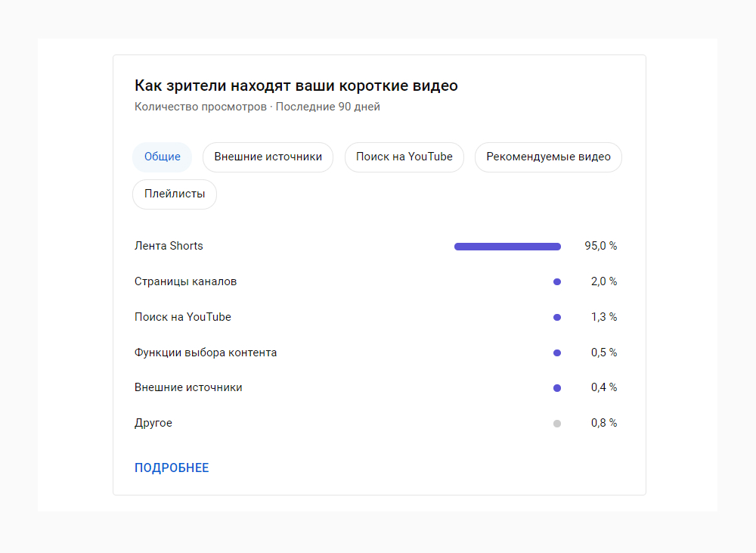Select the Плейлисты filter chip
The height and width of the screenshot is (553, 756).
tap(175, 194)
